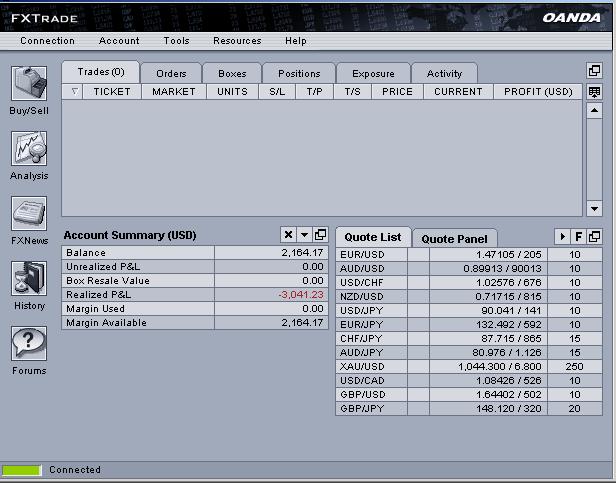
Task: Open the FXNews newspaper icon
Action: pyautogui.click(x=29, y=213)
